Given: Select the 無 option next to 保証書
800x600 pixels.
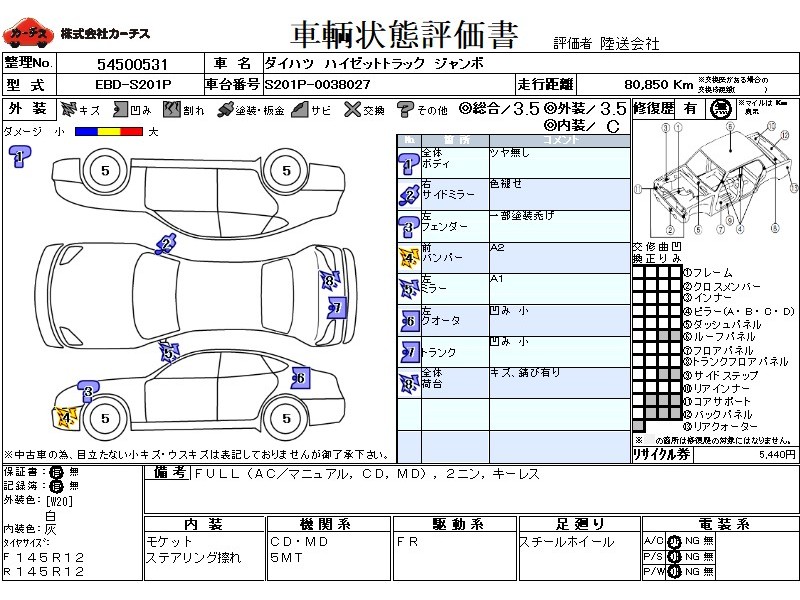Looking at the screenshot, I should click(73, 472).
